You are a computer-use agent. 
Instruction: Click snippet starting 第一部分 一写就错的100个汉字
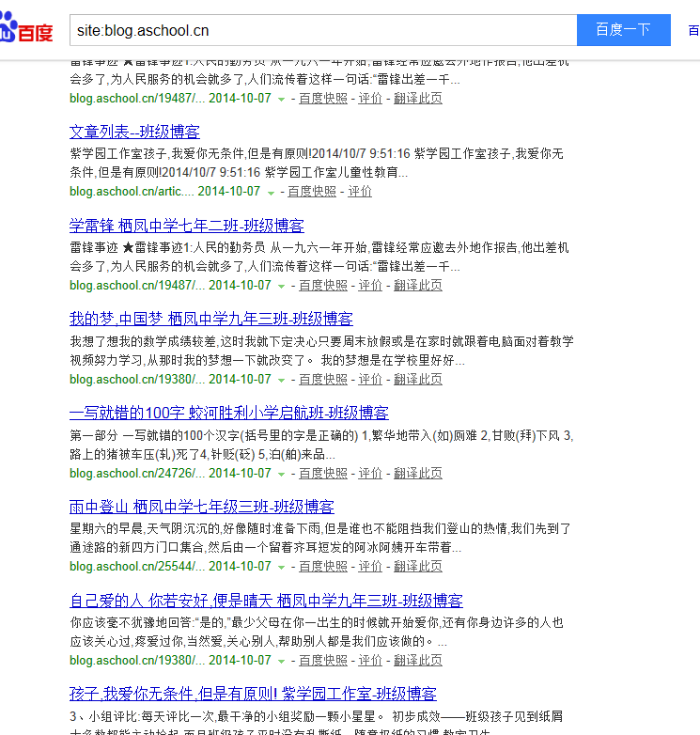tap(321, 445)
